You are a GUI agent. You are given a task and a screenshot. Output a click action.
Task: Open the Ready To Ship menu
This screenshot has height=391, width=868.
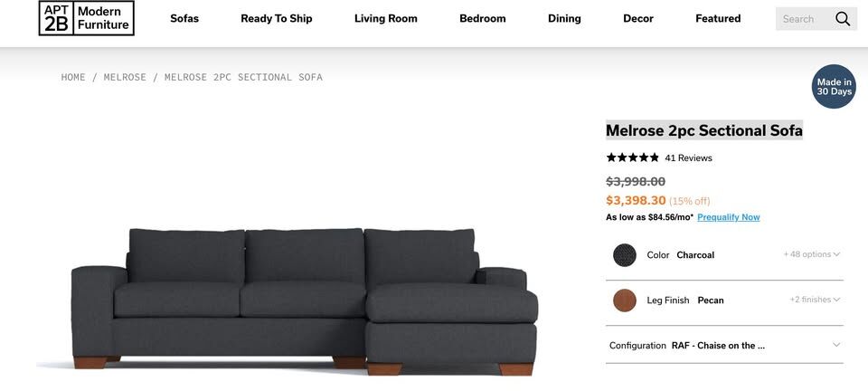276,19
